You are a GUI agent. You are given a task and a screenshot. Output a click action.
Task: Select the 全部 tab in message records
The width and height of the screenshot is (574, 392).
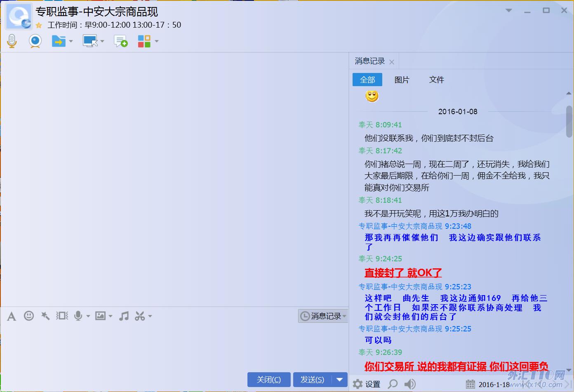tap(367, 80)
